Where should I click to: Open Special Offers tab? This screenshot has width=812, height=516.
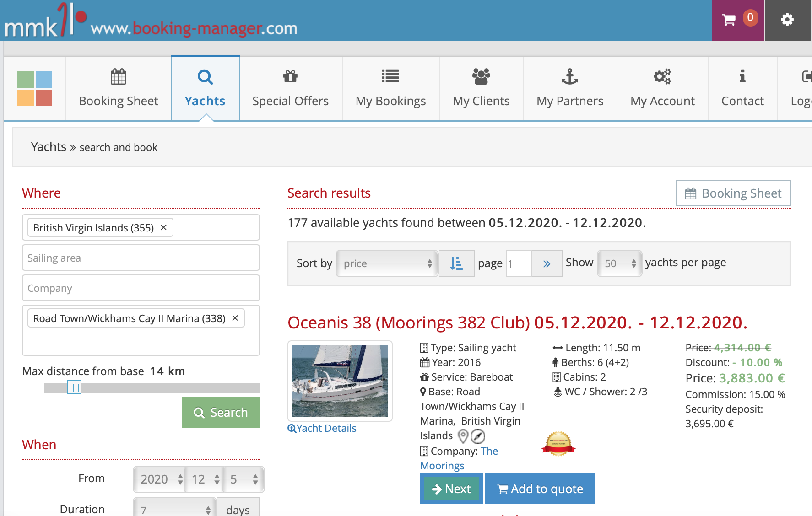pyautogui.click(x=291, y=89)
